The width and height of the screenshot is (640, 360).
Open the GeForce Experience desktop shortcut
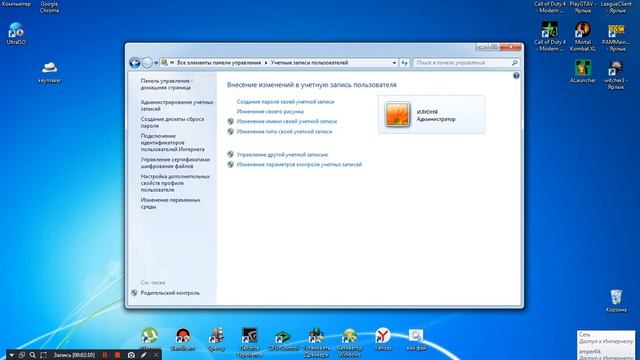click(x=249, y=342)
